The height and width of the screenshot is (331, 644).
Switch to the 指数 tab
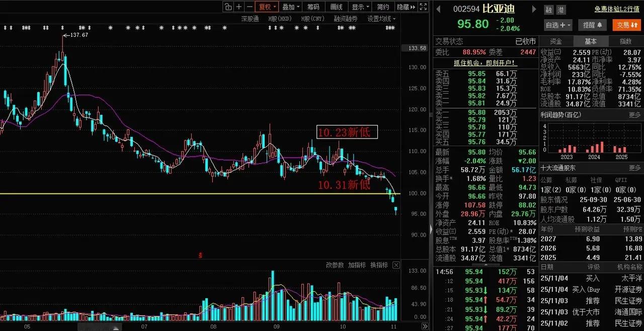coord(625,41)
